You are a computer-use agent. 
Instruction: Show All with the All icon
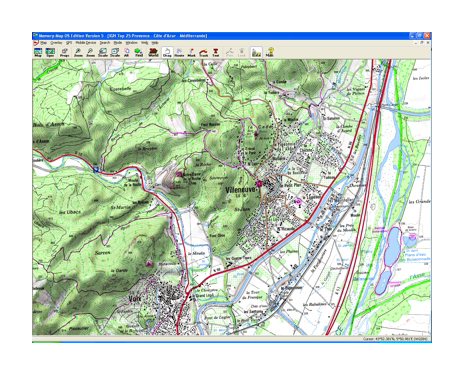(127, 52)
